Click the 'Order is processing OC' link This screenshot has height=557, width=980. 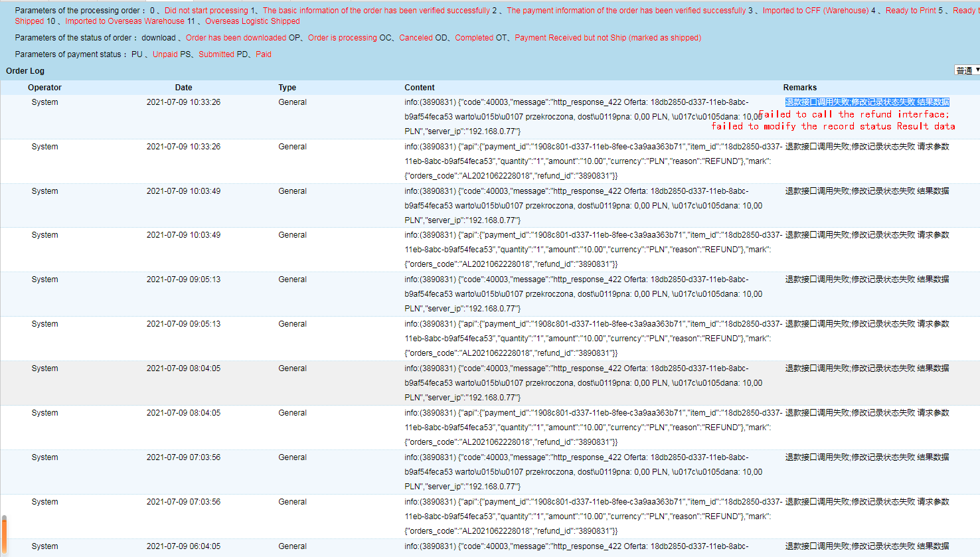click(347, 37)
